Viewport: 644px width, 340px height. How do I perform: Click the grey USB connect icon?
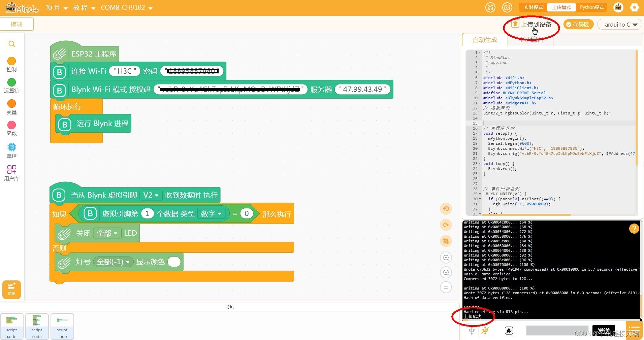click(x=472, y=331)
